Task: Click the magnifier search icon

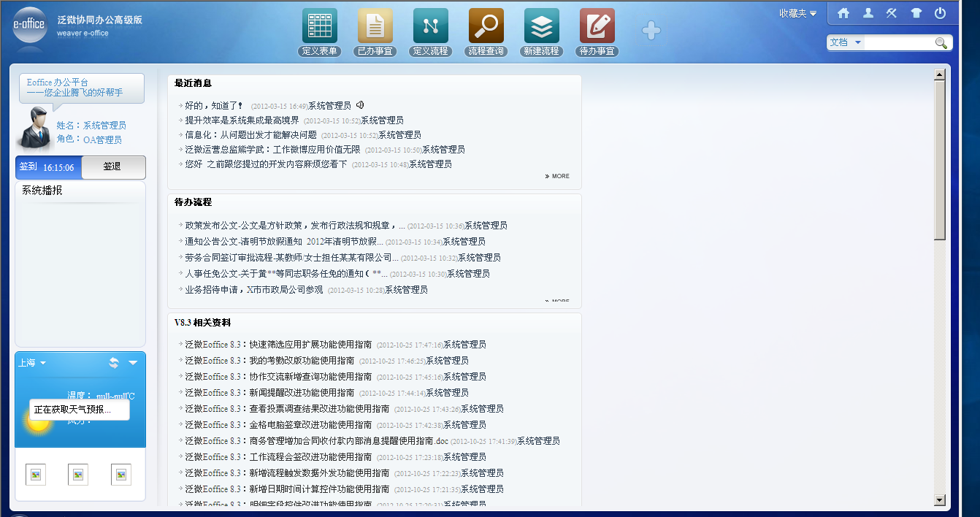Action: [x=941, y=43]
